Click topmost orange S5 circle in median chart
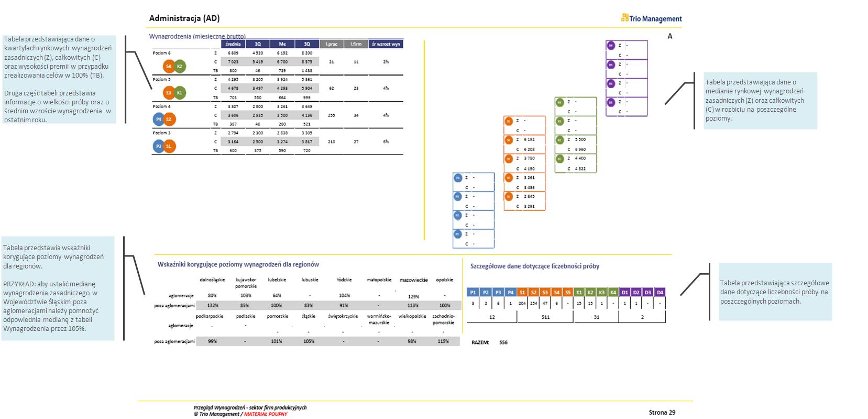868x419 pixels. [509, 121]
